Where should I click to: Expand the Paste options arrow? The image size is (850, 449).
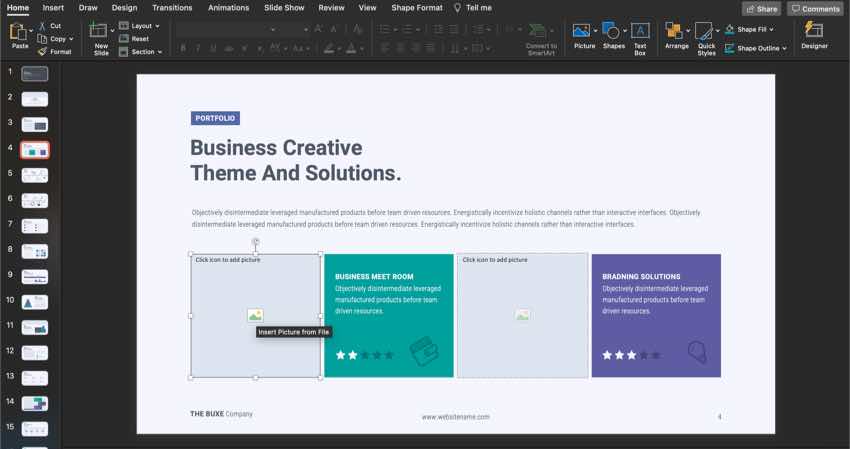click(x=31, y=30)
